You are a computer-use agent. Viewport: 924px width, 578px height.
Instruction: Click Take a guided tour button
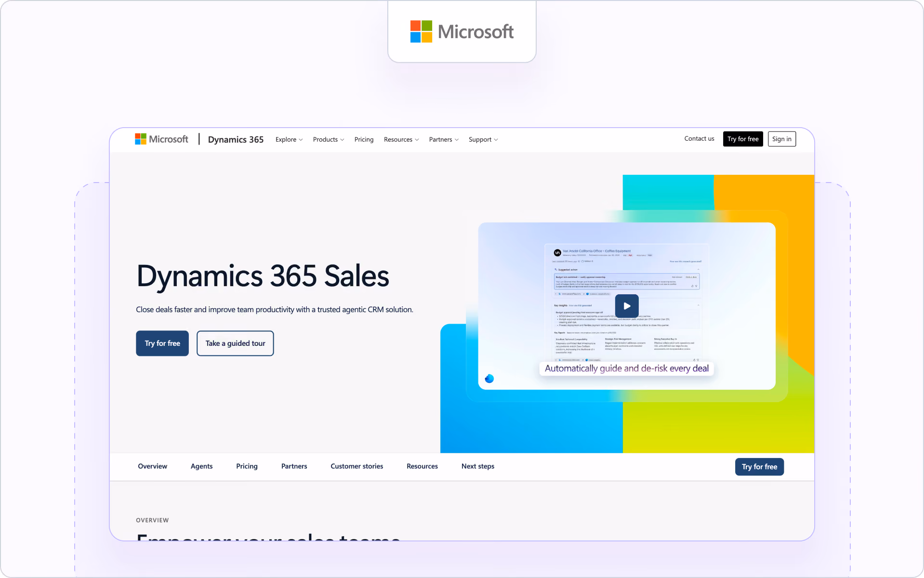[x=235, y=343]
